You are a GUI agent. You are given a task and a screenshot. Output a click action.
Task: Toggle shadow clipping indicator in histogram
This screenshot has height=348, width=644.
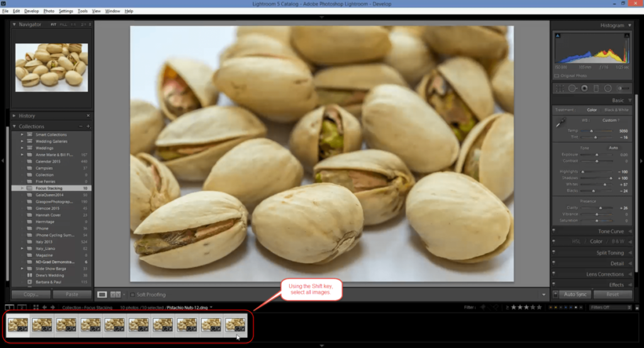pos(558,36)
